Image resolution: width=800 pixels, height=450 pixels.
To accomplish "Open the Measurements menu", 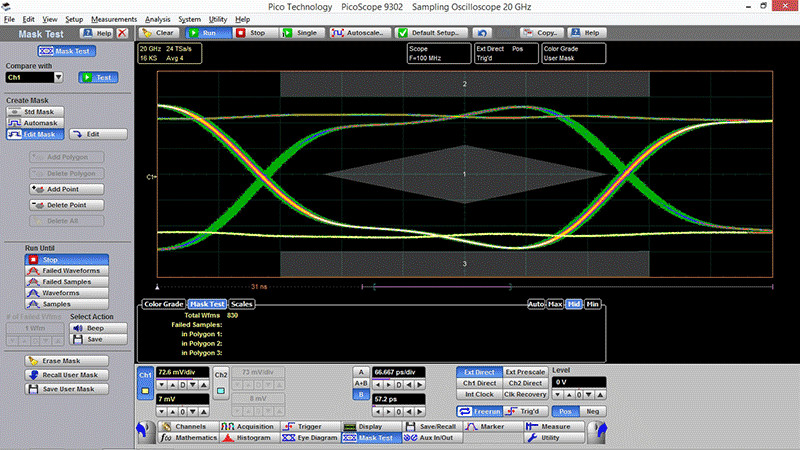I will tap(113, 19).
